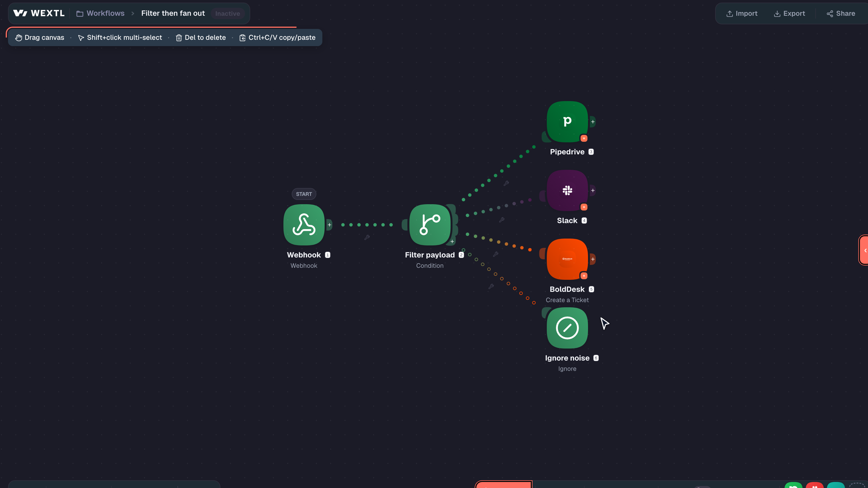868x488 pixels.
Task: Configure the Webhook to Filter payload connection wrench
Action: point(367,237)
